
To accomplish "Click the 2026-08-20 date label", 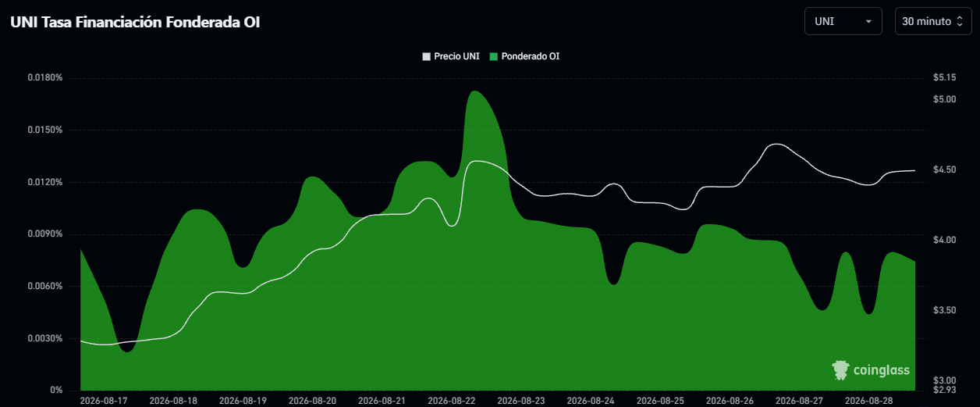I will (312, 400).
